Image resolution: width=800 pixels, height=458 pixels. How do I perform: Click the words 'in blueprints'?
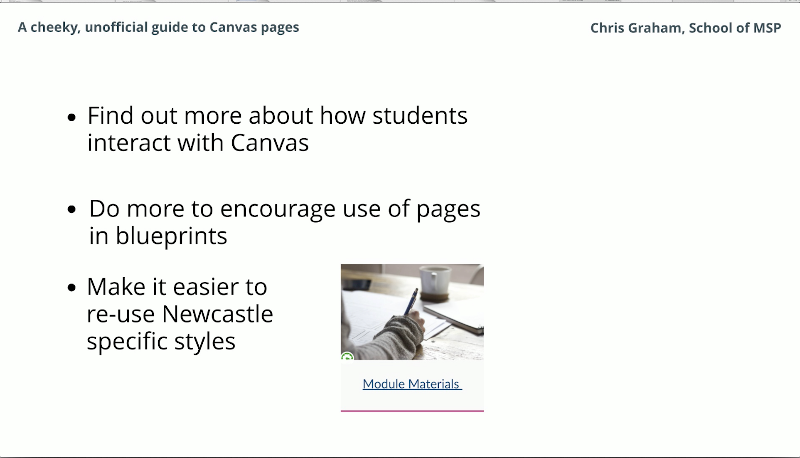coord(158,236)
